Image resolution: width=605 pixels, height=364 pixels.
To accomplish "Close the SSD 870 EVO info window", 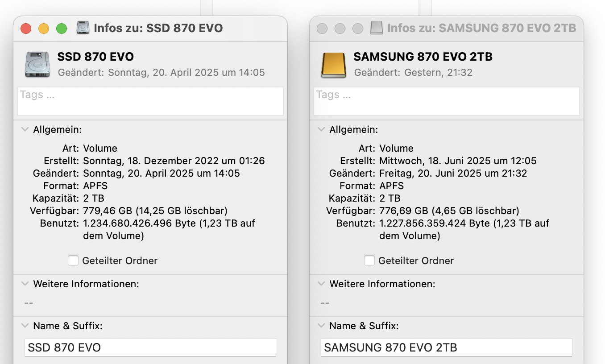I will pyautogui.click(x=26, y=29).
